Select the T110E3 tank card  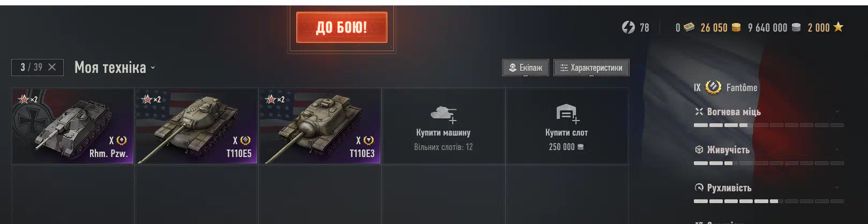pos(320,126)
